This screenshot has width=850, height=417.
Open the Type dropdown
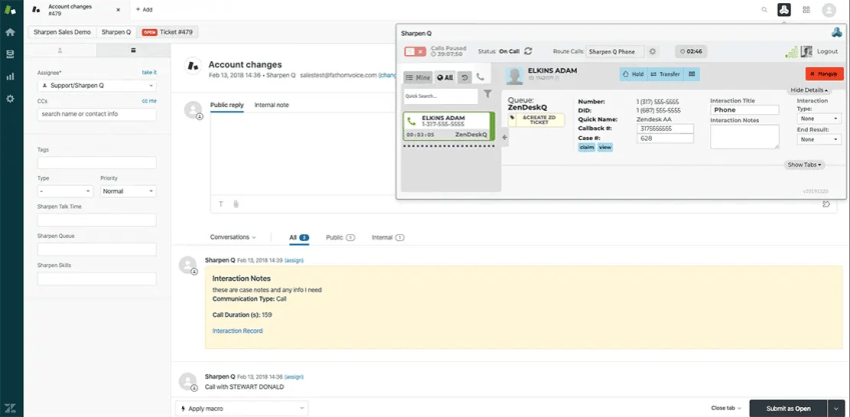65,191
